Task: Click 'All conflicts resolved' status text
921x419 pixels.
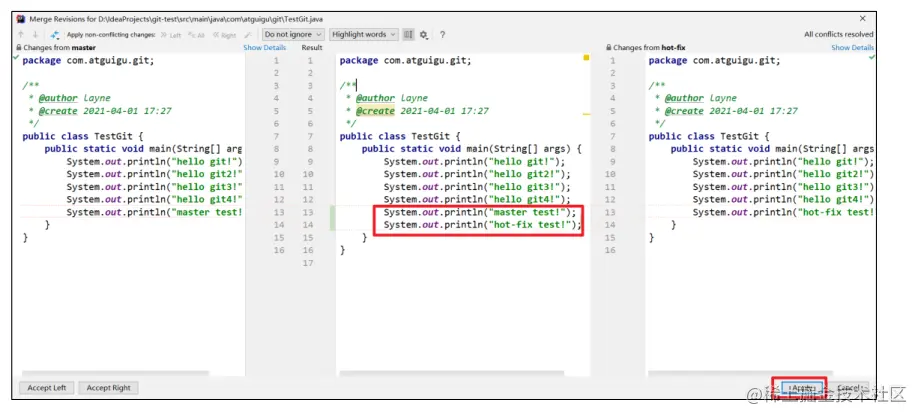Action: click(839, 35)
